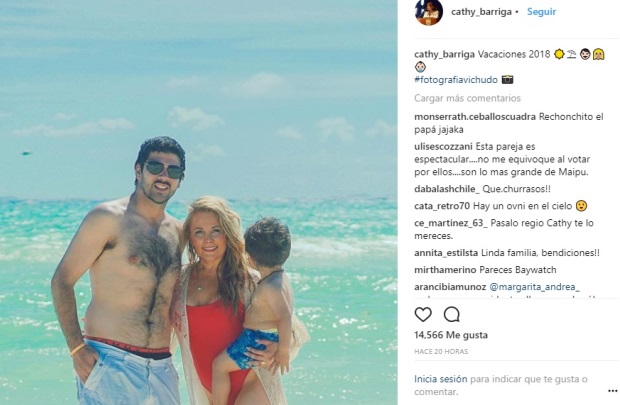
Task: Visit dabalashchile_ commenter profile
Action: [x=447, y=189]
